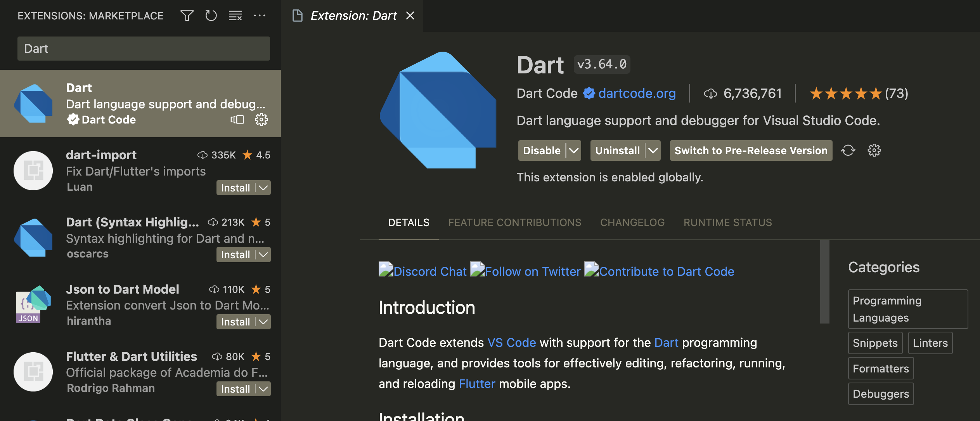Image resolution: width=980 pixels, height=421 pixels.
Task: Follow the Dart link in introduction text
Action: 666,343
